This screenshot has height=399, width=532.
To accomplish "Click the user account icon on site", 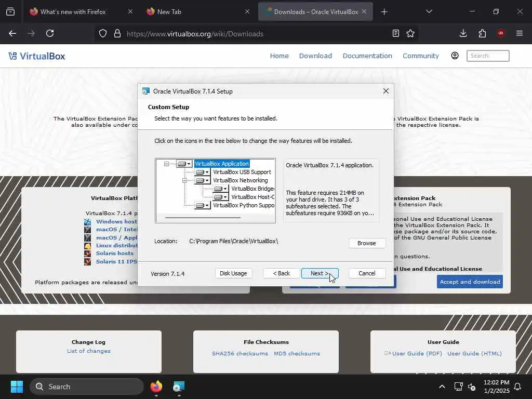I will (455, 56).
